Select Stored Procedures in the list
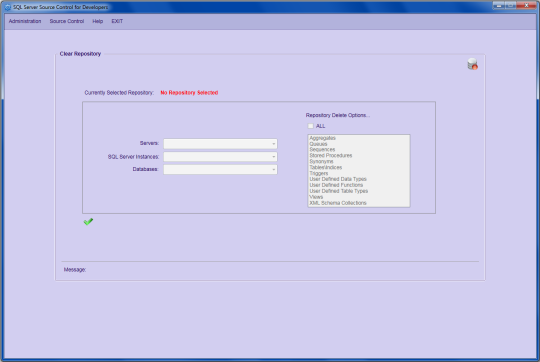 [331, 156]
